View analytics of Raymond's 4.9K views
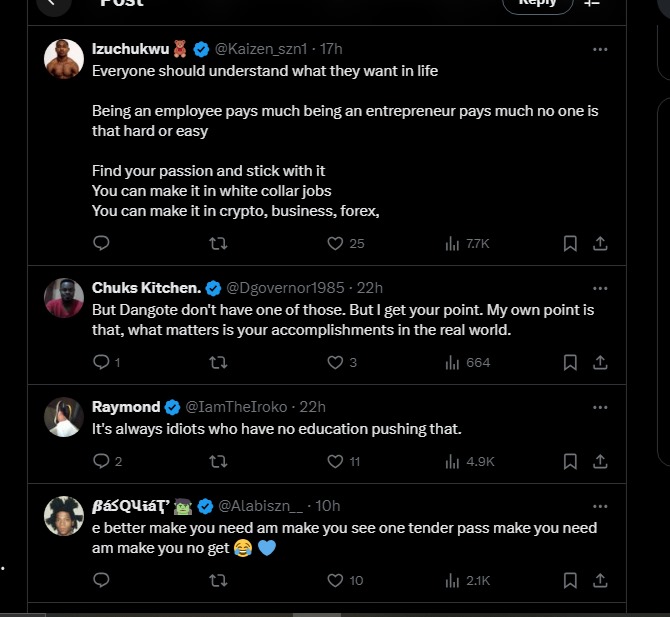Viewport: 670px width, 617px height. point(468,461)
